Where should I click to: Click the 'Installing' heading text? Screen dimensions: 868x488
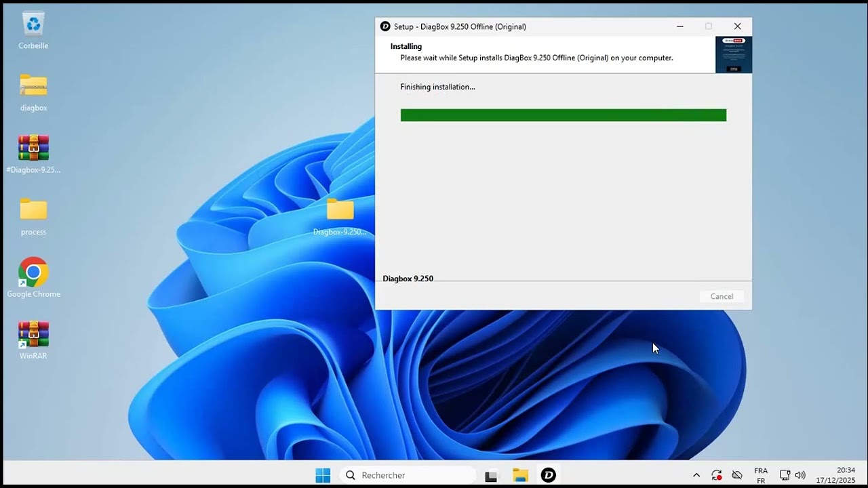point(406,46)
